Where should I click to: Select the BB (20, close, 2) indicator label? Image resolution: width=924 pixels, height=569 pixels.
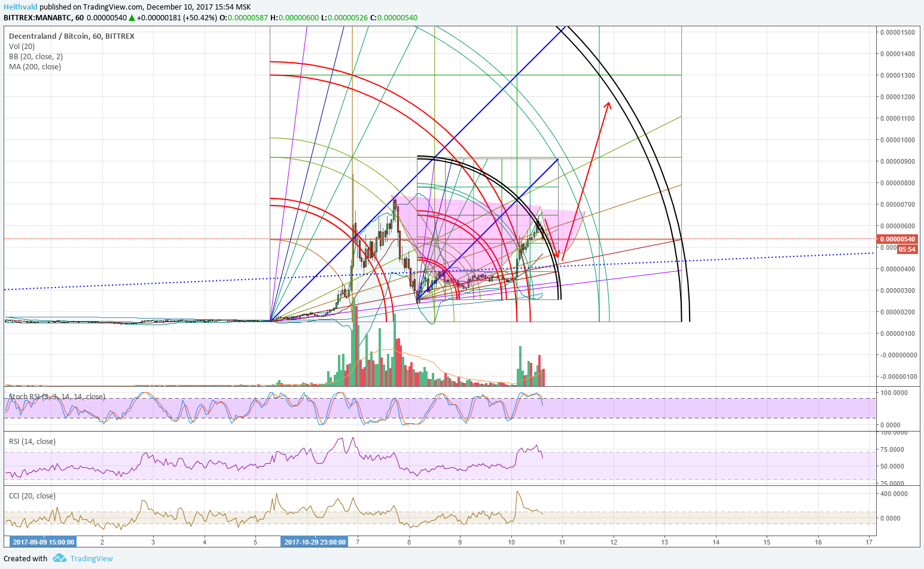(36, 56)
